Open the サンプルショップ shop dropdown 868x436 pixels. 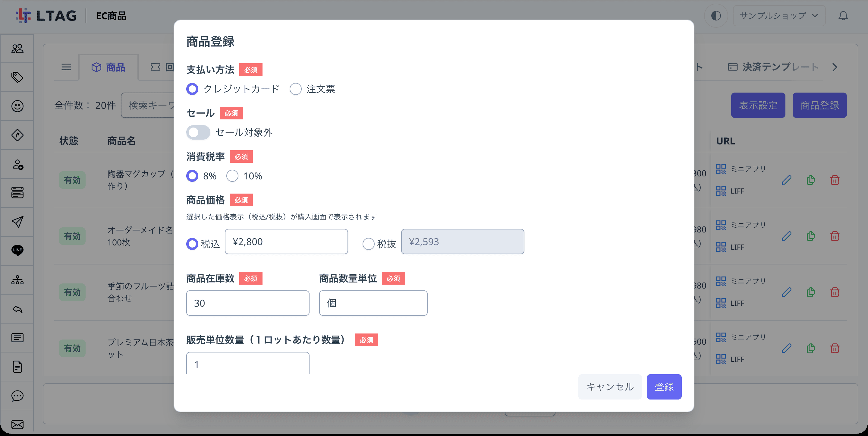click(779, 16)
